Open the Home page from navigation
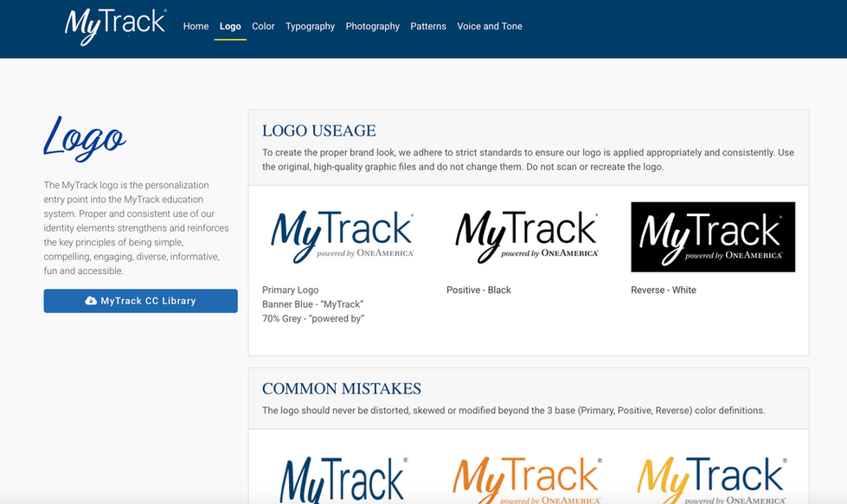The image size is (847, 504). click(x=196, y=27)
